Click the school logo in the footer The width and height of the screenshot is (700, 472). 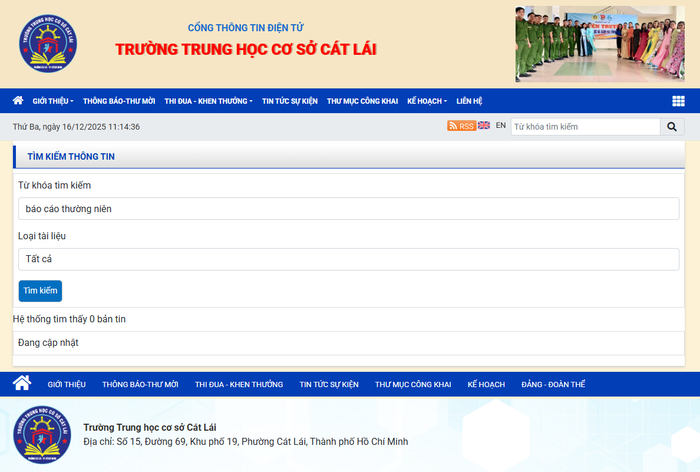tap(42, 436)
